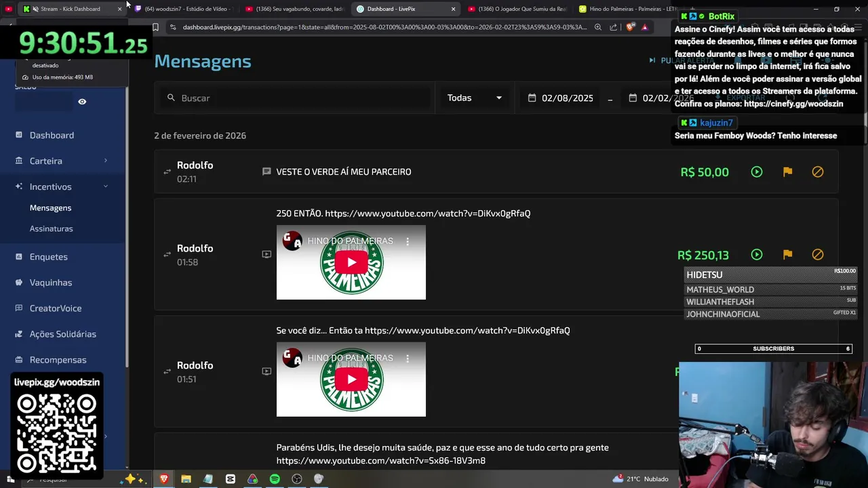This screenshot has height=488, width=868.
Task: Open YouTube link in Se você diz message
Action: click(467, 331)
